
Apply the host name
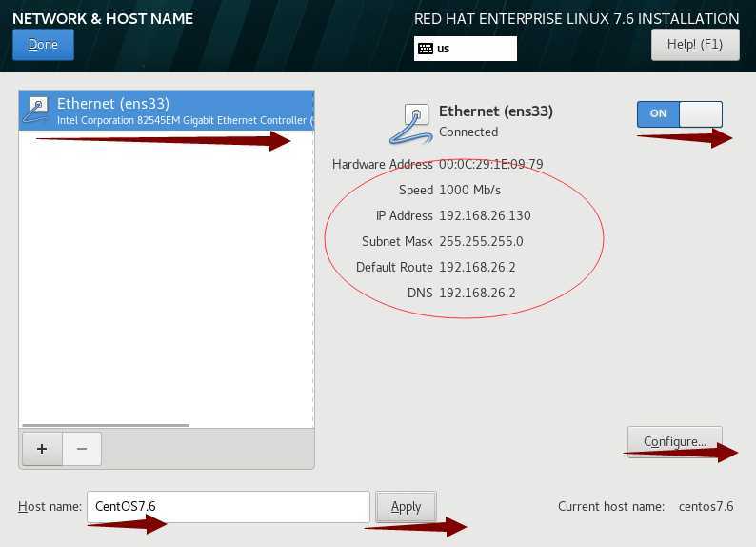click(x=406, y=506)
